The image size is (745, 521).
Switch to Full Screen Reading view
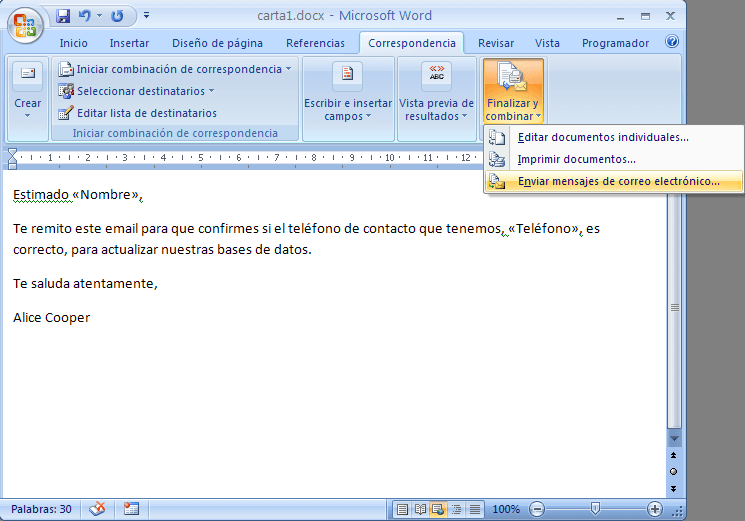coord(420,510)
